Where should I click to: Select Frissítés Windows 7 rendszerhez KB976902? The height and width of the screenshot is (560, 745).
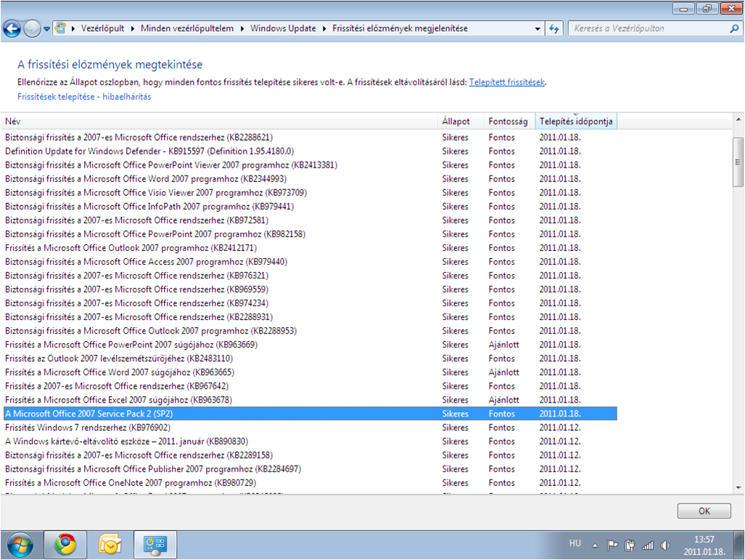310,427
